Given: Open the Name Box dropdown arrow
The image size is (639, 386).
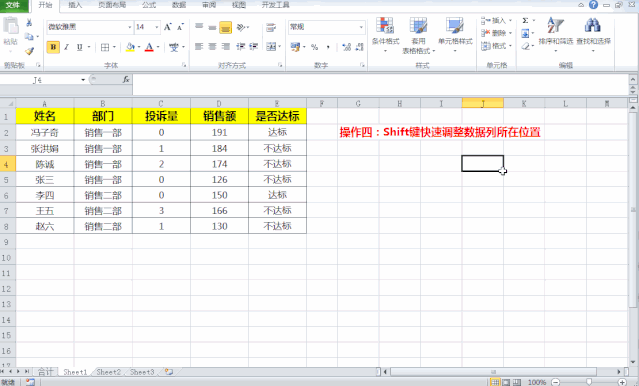Looking at the screenshot, I should (x=83, y=80).
